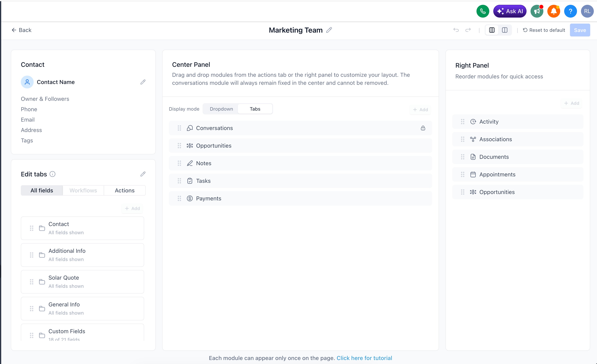Switch display mode to Dropdown
Screen dimensions: 597x364
click(221, 109)
